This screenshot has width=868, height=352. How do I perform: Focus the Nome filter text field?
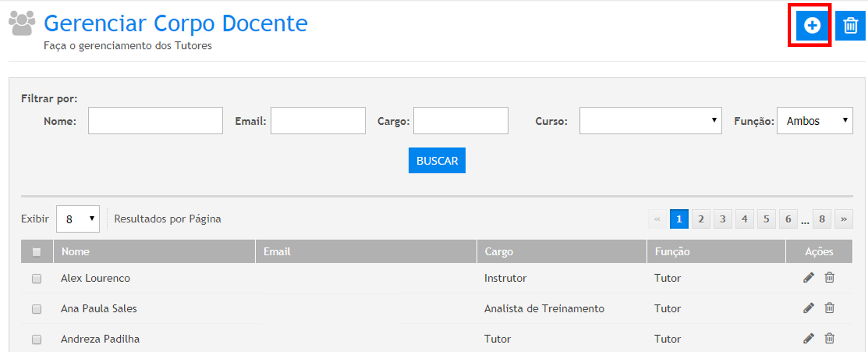[x=155, y=121]
